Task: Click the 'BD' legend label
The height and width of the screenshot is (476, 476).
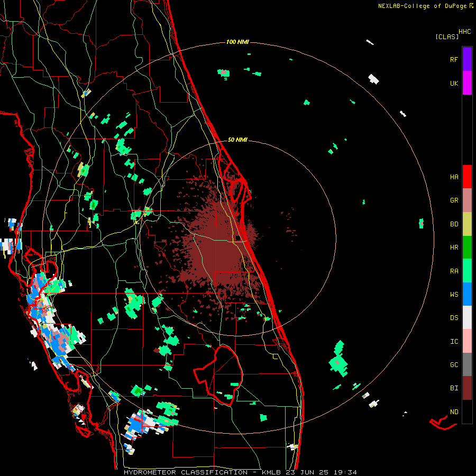Action: [x=454, y=224]
